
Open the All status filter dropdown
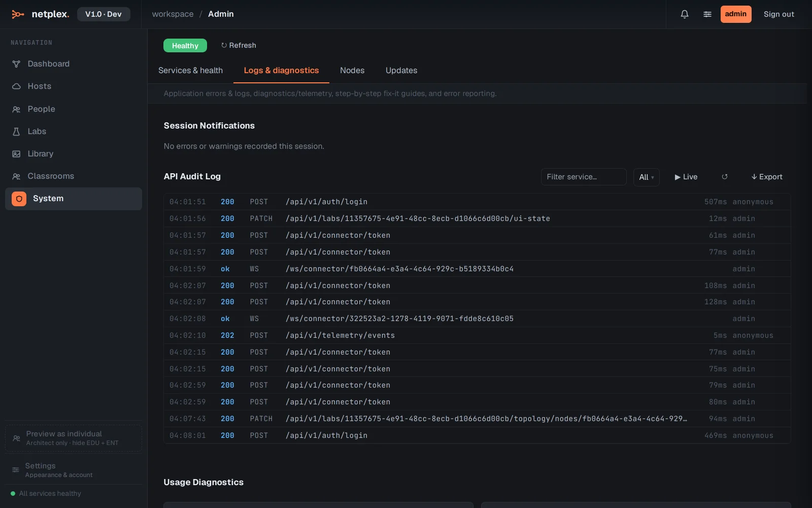(646, 177)
